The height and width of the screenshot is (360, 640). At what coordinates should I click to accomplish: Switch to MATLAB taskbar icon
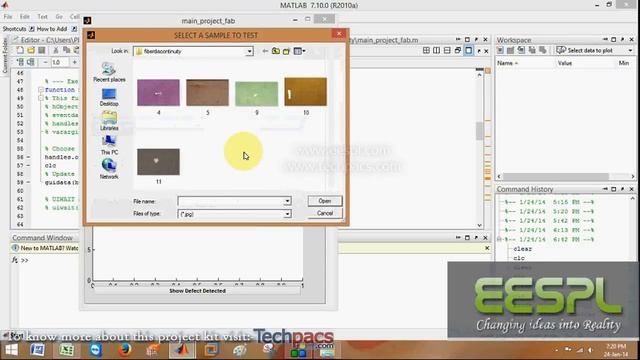(182, 350)
